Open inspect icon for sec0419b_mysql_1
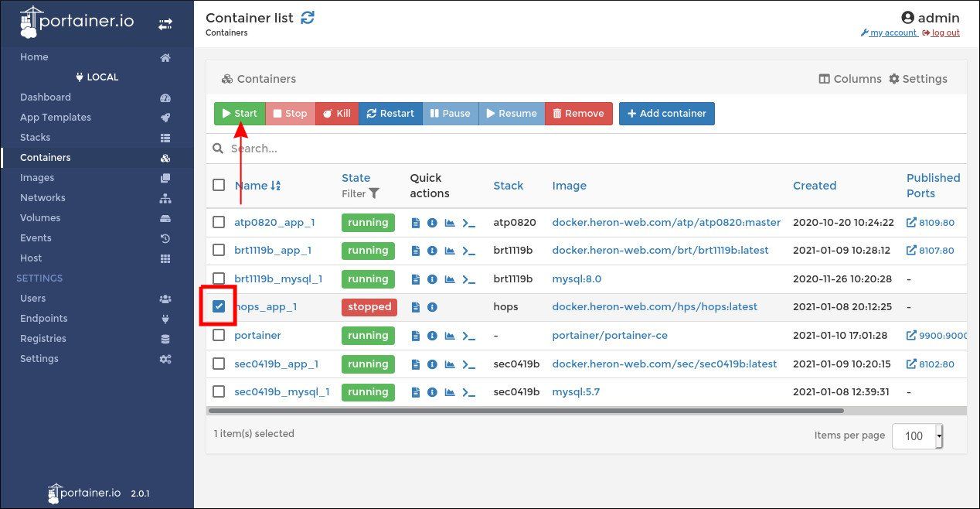This screenshot has width=980, height=509. (432, 392)
